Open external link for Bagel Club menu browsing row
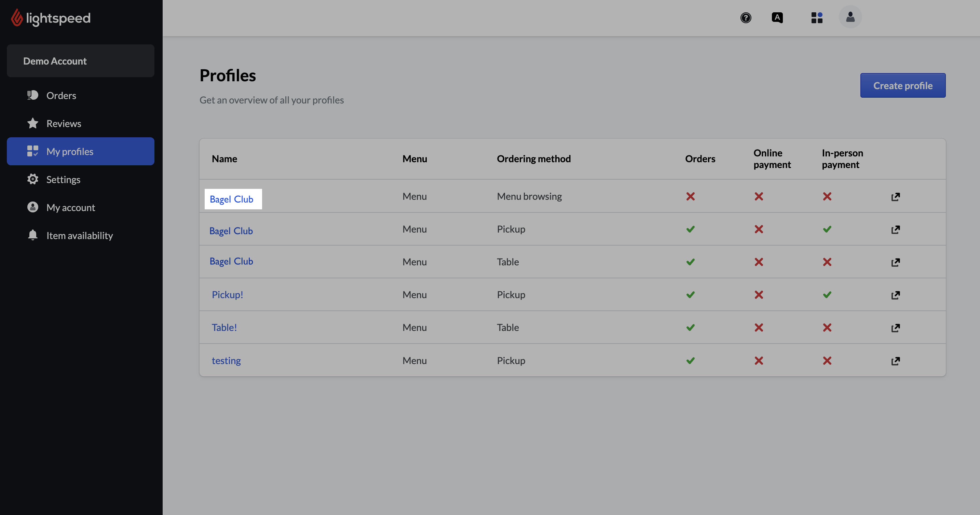 tap(896, 197)
